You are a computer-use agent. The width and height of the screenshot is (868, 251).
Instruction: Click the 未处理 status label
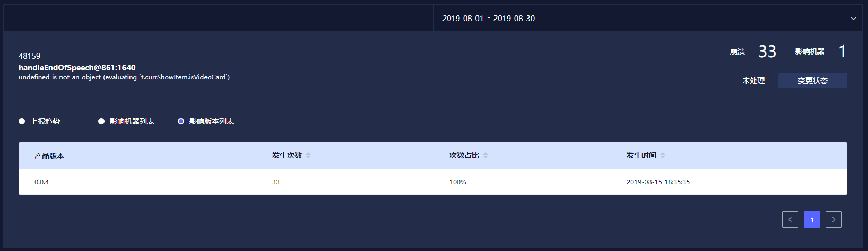coord(753,80)
